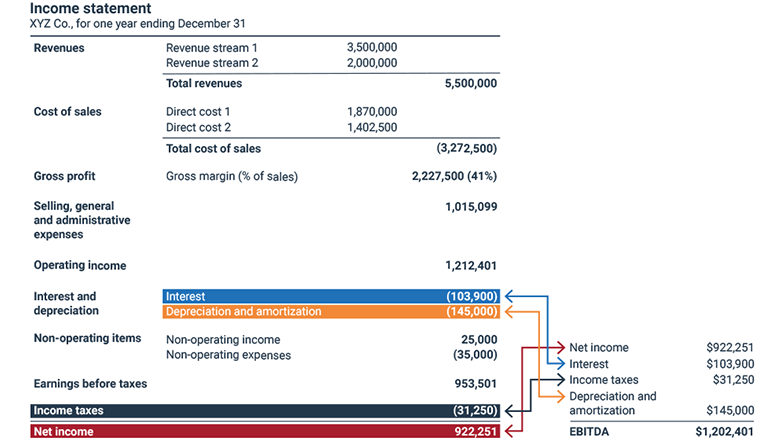Click red arrowhead before Net income in EBITDA list
780x439 pixels.
562,347
